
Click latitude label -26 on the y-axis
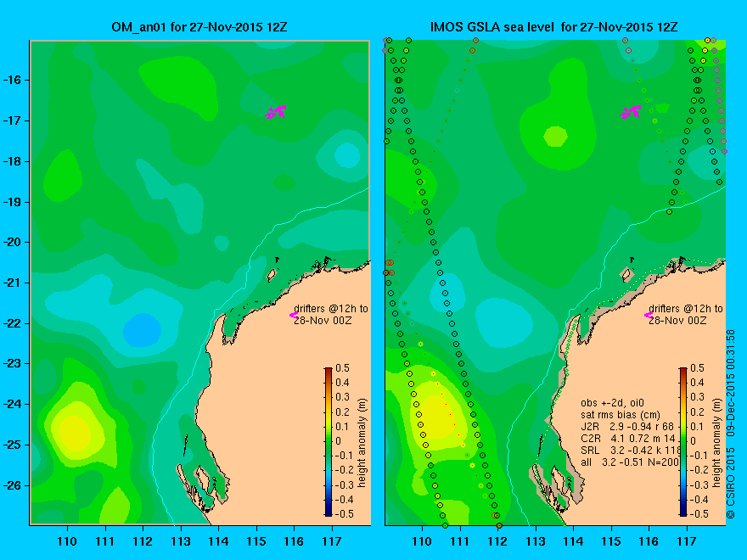tap(14, 485)
